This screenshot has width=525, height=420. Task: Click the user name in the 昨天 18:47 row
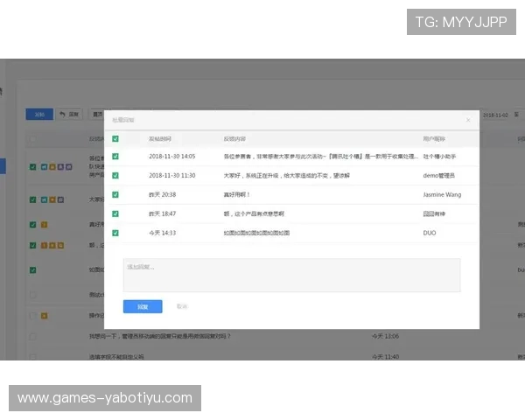pyautogui.click(x=434, y=213)
